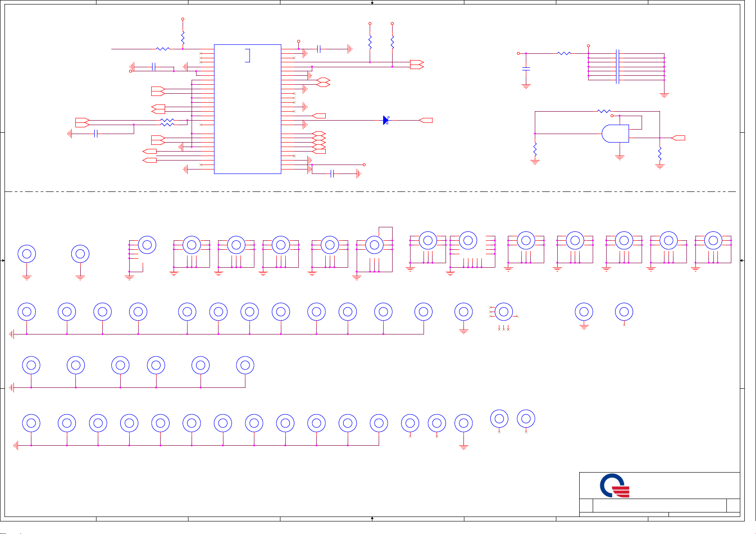Click the mounting hole with four no-connect pins
This screenshot has height=534, width=756.
tap(503, 312)
